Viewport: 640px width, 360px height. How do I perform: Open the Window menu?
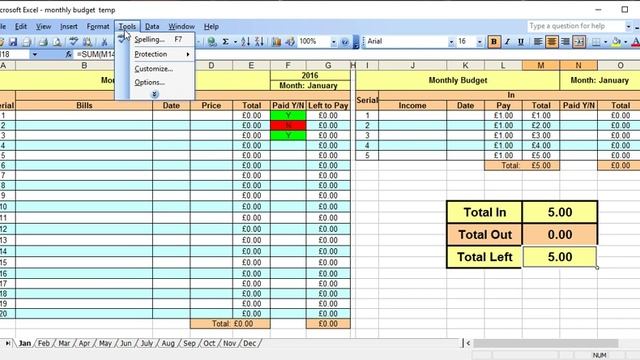click(x=181, y=27)
